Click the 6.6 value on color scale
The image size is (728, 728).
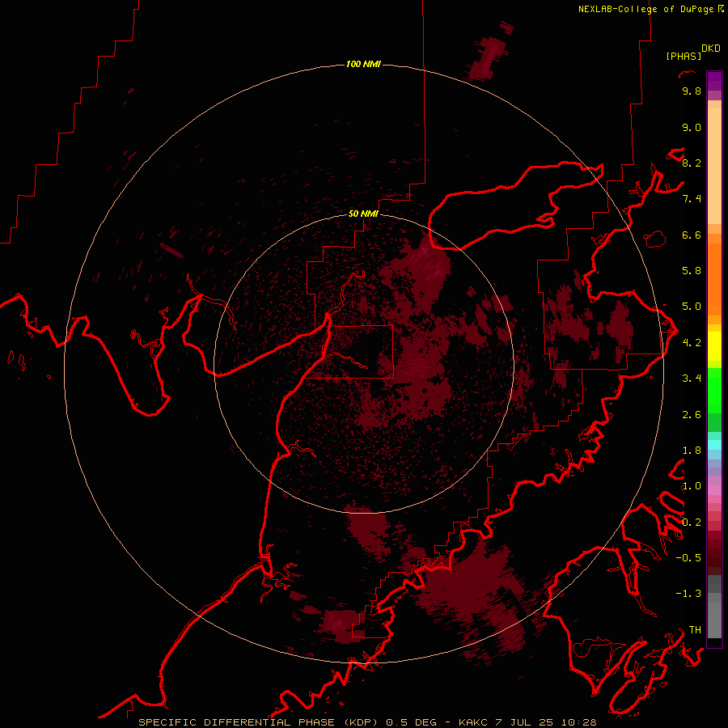pyautogui.click(x=692, y=235)
